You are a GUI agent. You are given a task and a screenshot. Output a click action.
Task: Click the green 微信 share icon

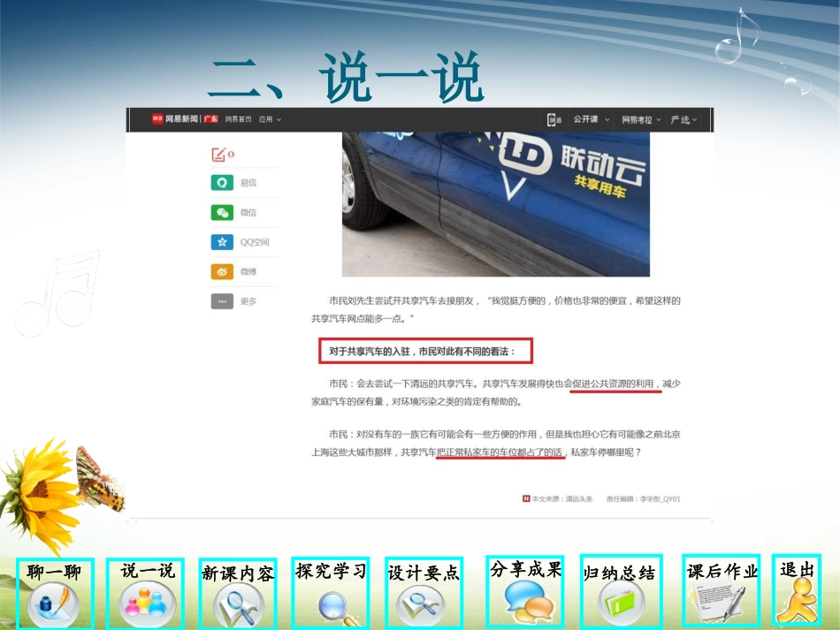222,212
